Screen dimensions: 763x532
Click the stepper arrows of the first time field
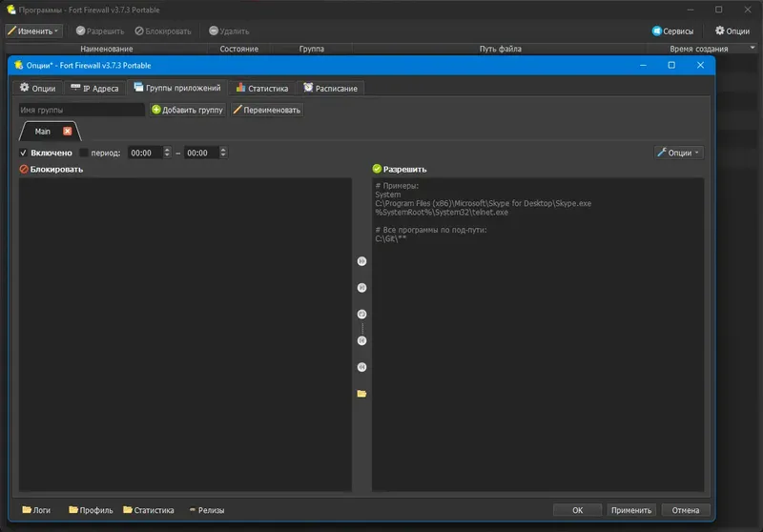coord(168,153)
